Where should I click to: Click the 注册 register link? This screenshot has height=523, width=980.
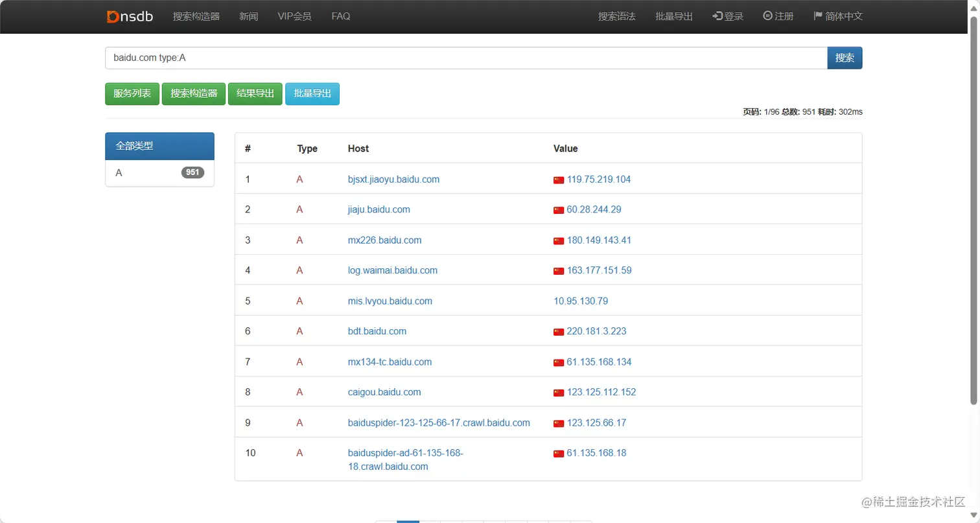click(778, 16)
